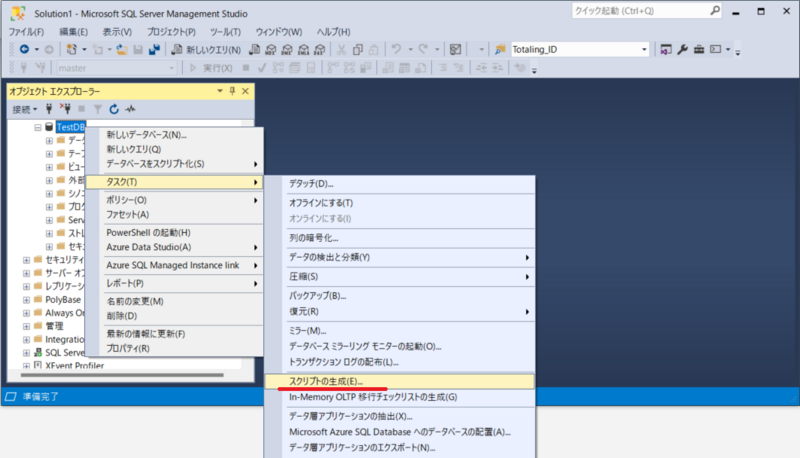The width and height of the screenshot is (800, 458).
Task: Choose プロパティ(R) from context menu
Action: click(x=174, y=348)
